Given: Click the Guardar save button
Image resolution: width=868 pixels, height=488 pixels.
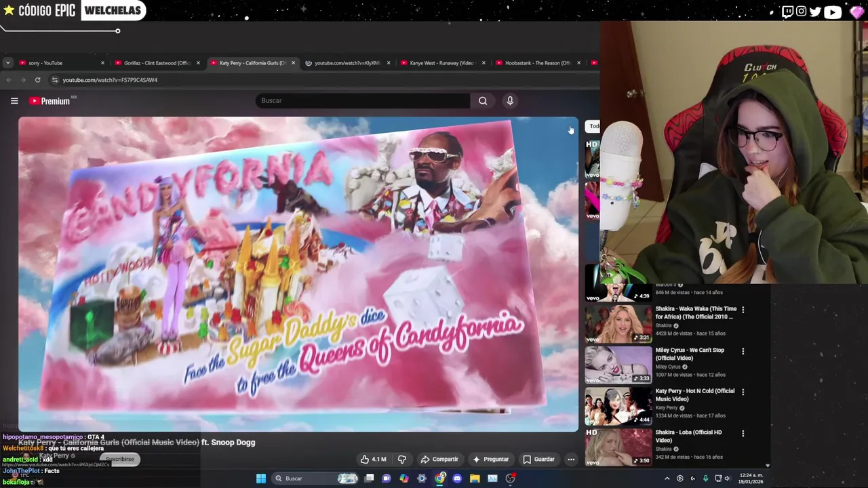Looking at the screenshot, I should 538,460.
